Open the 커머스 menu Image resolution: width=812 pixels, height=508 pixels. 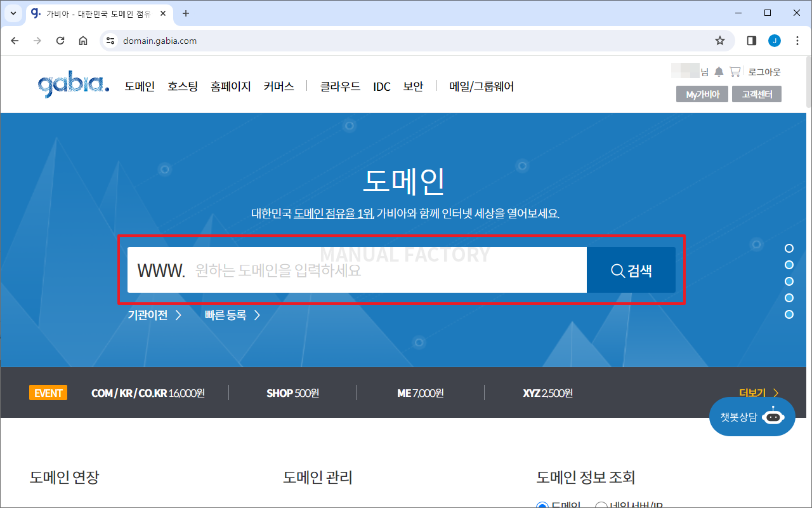[x=279, y=86]
